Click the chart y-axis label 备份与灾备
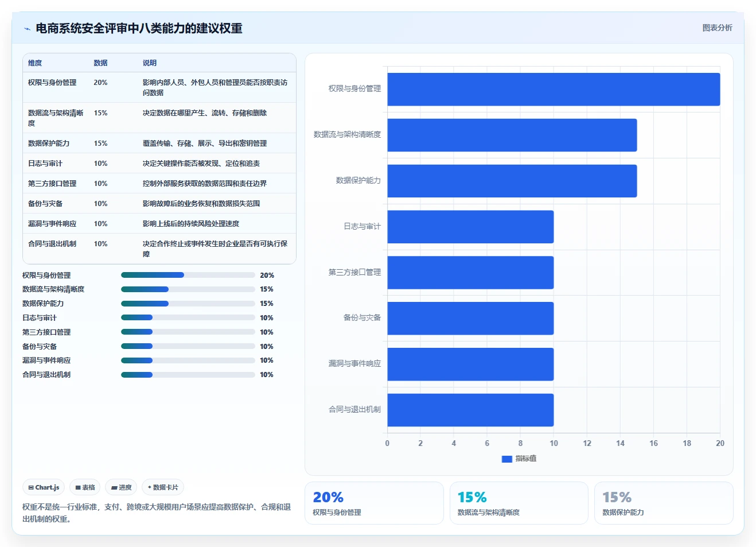 click(x=362, y=318)
